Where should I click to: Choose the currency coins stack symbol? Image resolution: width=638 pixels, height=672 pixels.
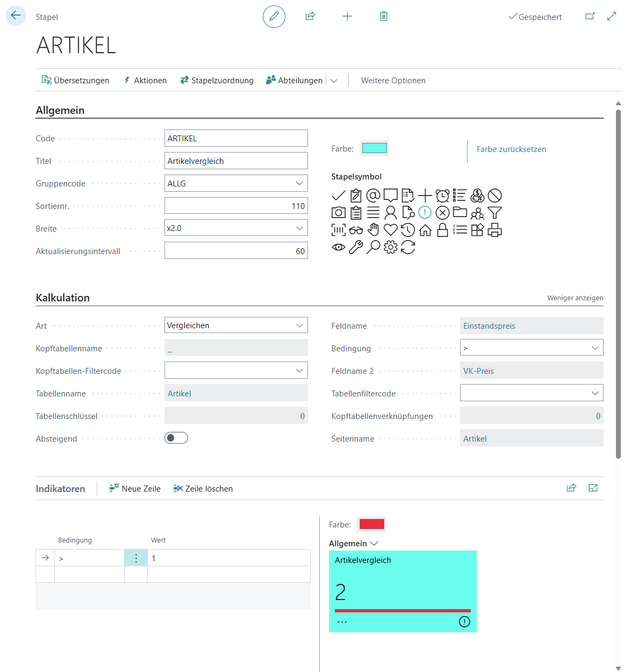coord(477,196)
